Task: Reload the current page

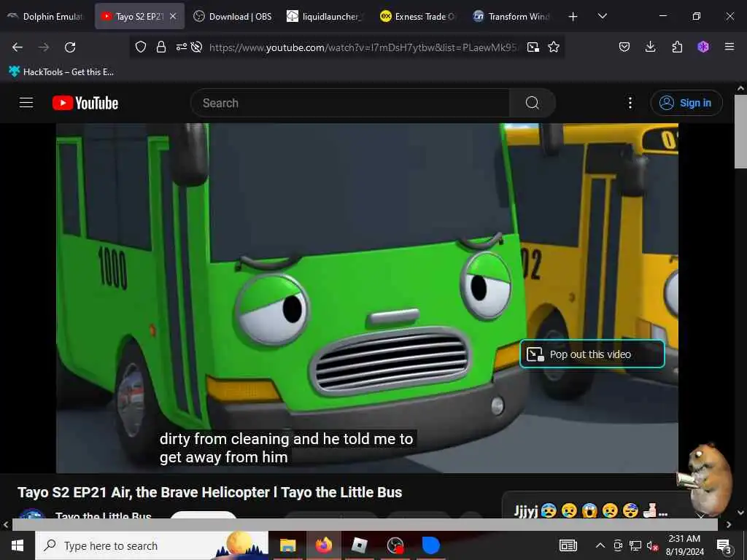Action: [x=70, y=47]
